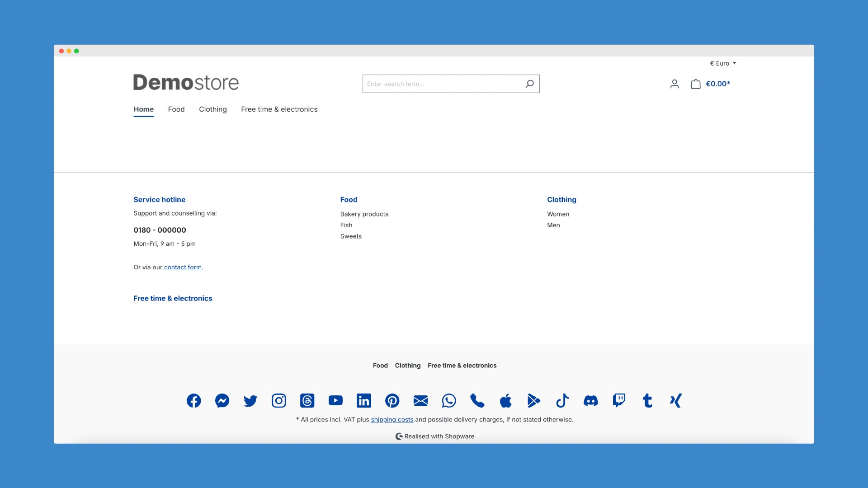Open Clothing heading in footer columns
Viewport: 868px width, 488px height.
[561, 200]
